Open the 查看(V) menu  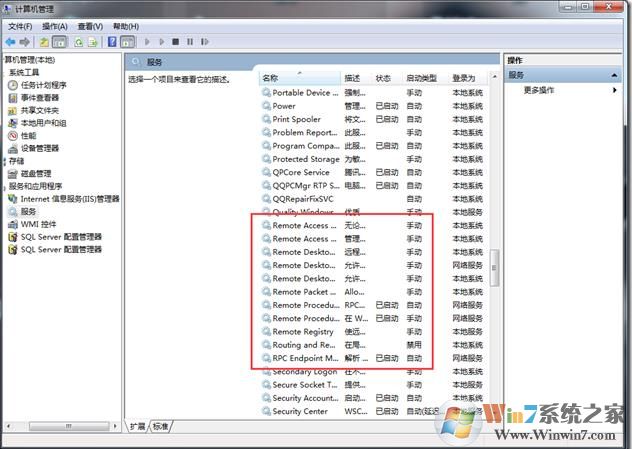[90, 27]
